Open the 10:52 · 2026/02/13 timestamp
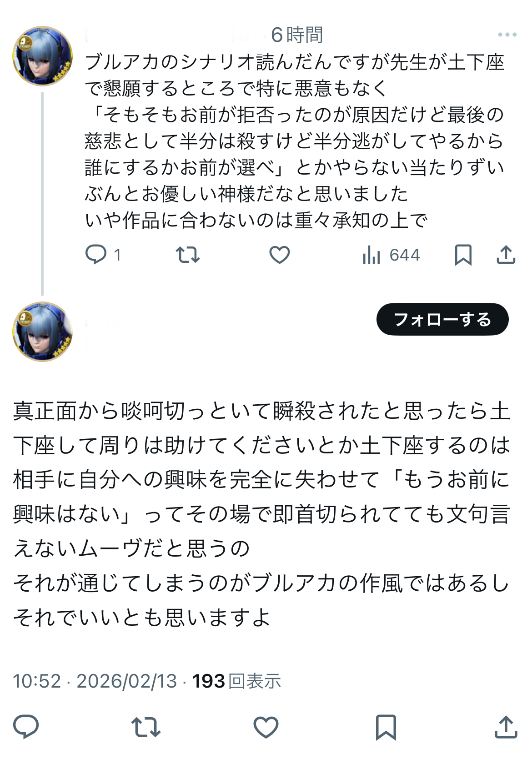The image size is (532, 769). click(95, 681)
